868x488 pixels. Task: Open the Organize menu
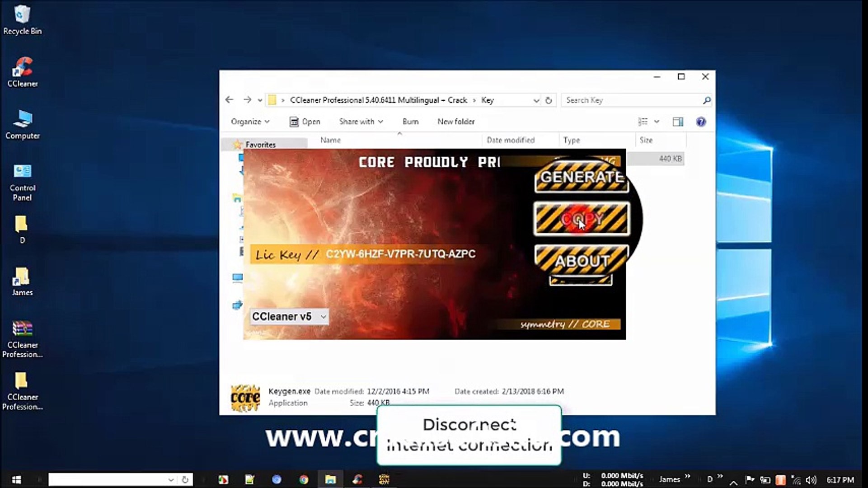[x=250, y=122]
